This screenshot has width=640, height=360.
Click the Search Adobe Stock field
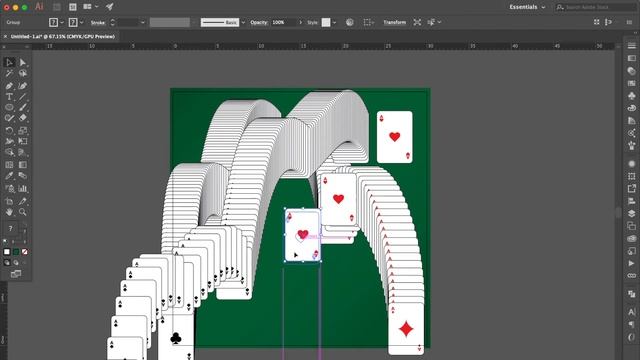pos(596,7)
